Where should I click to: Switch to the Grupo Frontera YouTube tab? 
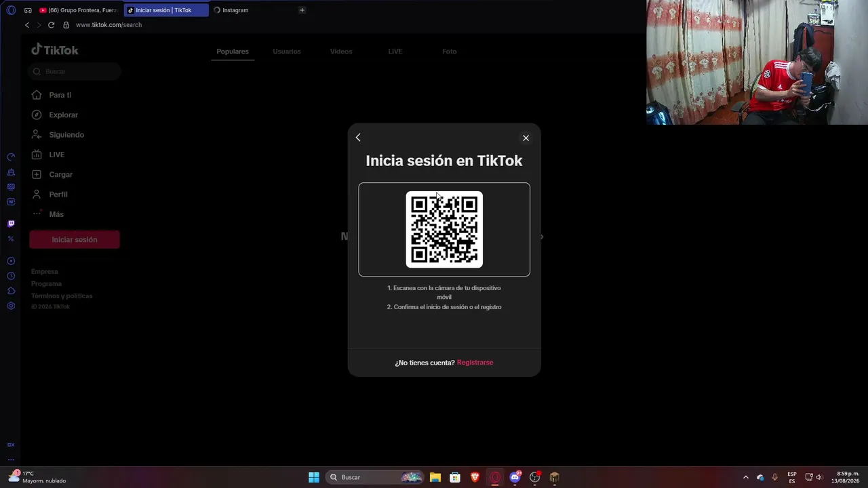coord(79,10)
